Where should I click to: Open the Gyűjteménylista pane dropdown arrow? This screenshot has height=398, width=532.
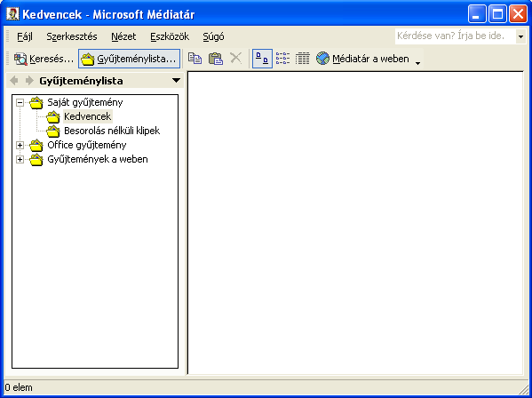176,81
